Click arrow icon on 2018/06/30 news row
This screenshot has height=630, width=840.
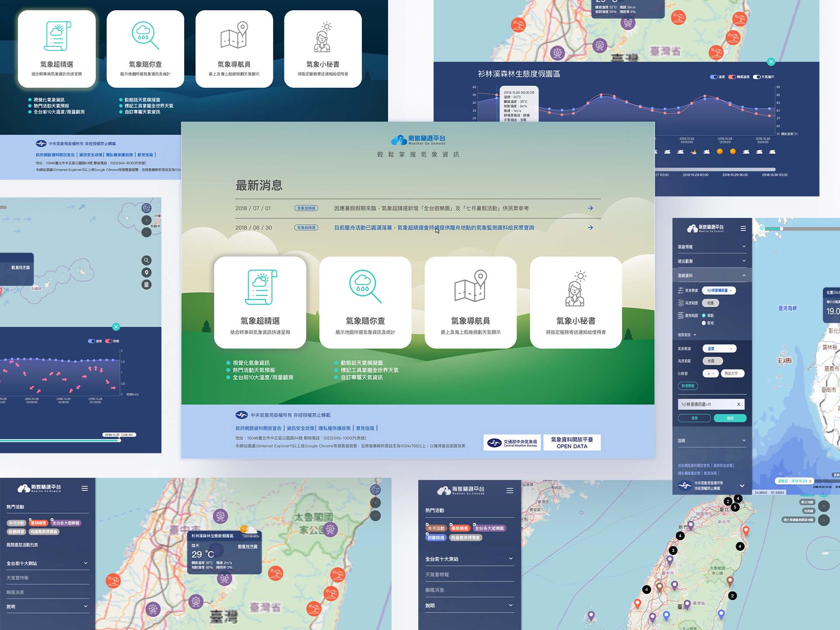point(590,227)
